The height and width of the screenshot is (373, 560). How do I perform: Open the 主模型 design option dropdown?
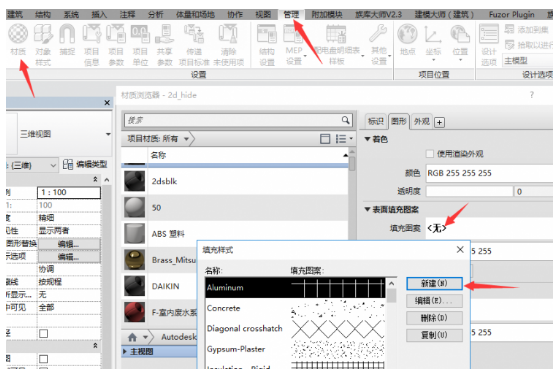(528, 61)
